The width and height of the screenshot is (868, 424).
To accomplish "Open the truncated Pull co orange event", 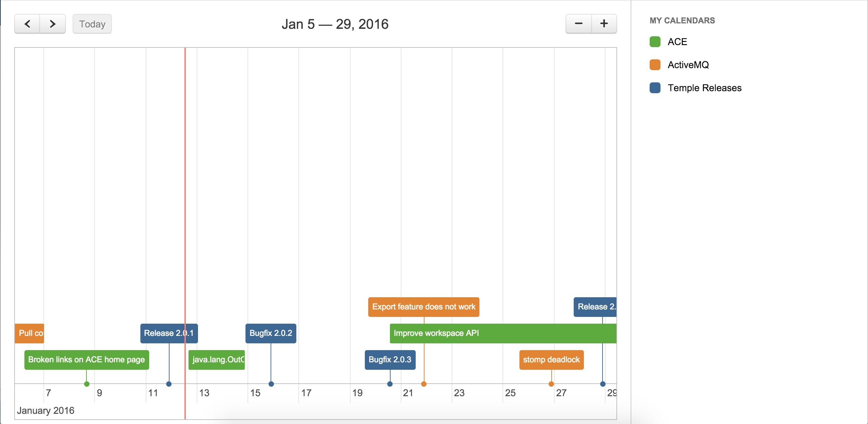I will pos(29,333).
